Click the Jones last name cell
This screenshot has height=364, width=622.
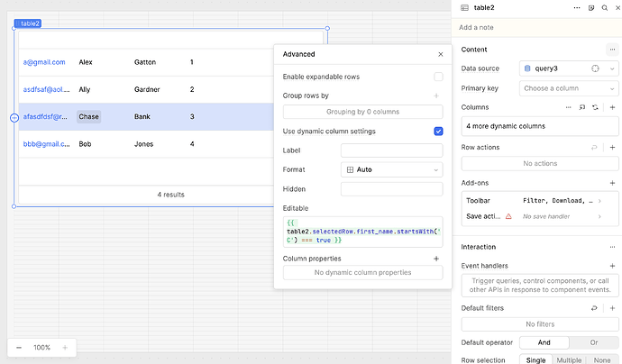point(143,144)
